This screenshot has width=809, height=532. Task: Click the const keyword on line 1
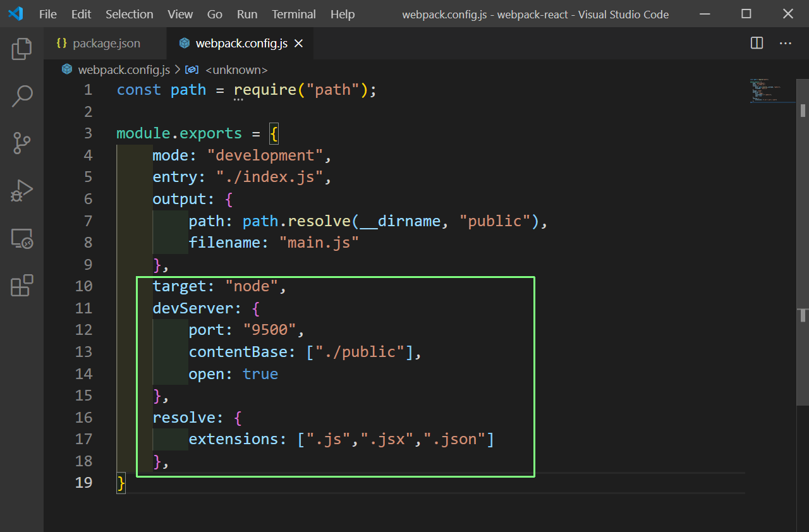[x=139, y=90]
